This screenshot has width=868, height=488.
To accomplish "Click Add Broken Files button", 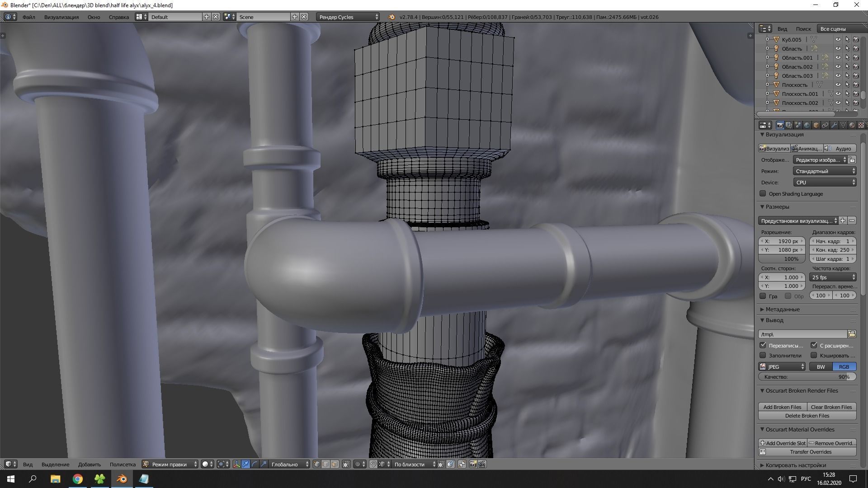I will point(783,407).
